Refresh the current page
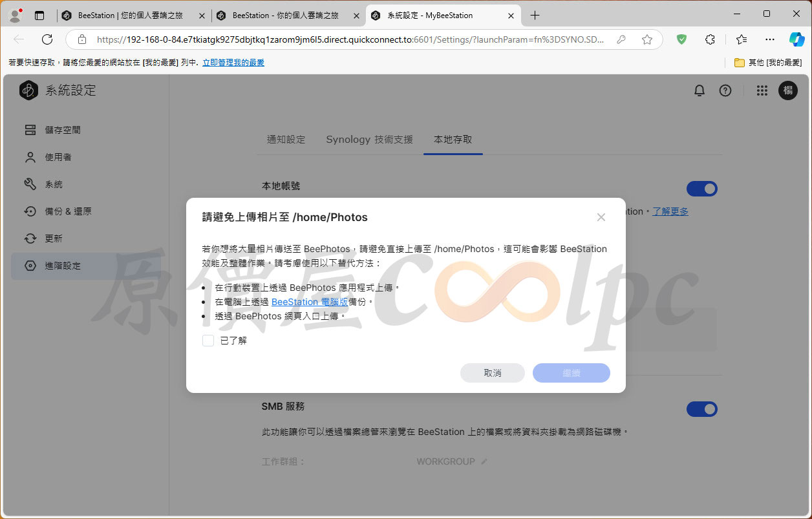 click(x=47, y=39)
